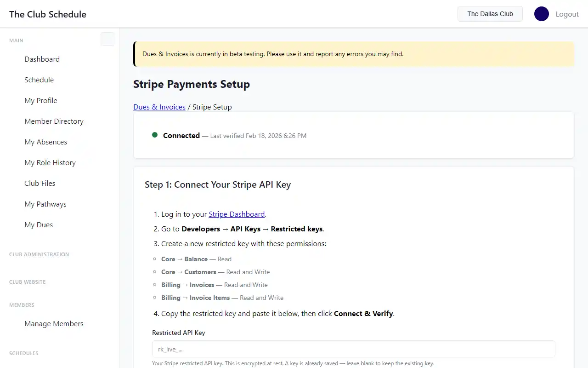
Task: Open My Profile page
Action: click(41, 100)
